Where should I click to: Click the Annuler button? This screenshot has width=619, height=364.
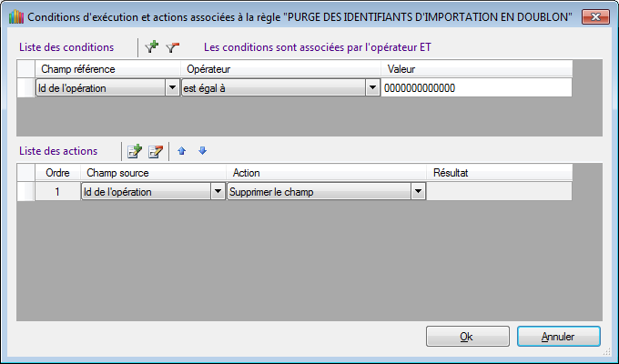click(559, 337)
